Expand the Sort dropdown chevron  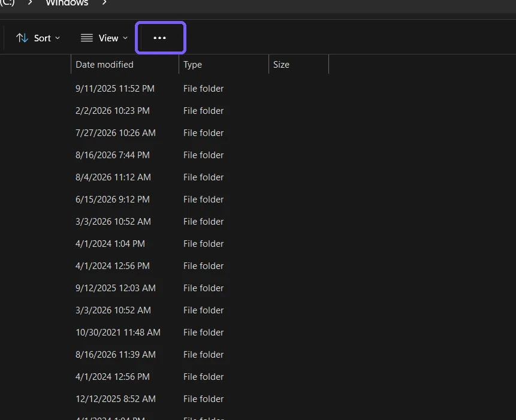point(58,38)
